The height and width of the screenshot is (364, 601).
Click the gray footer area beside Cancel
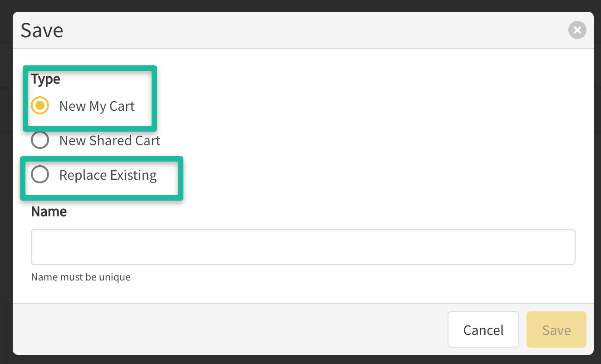(227, 329)
